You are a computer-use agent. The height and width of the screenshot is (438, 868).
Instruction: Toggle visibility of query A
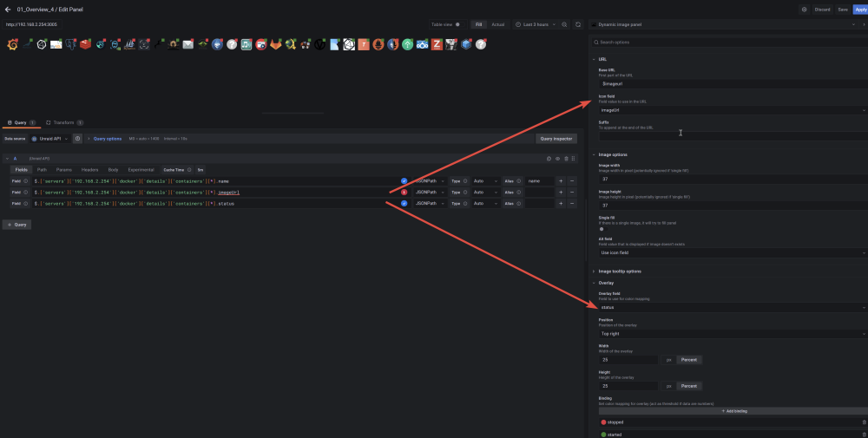point(557,159)
